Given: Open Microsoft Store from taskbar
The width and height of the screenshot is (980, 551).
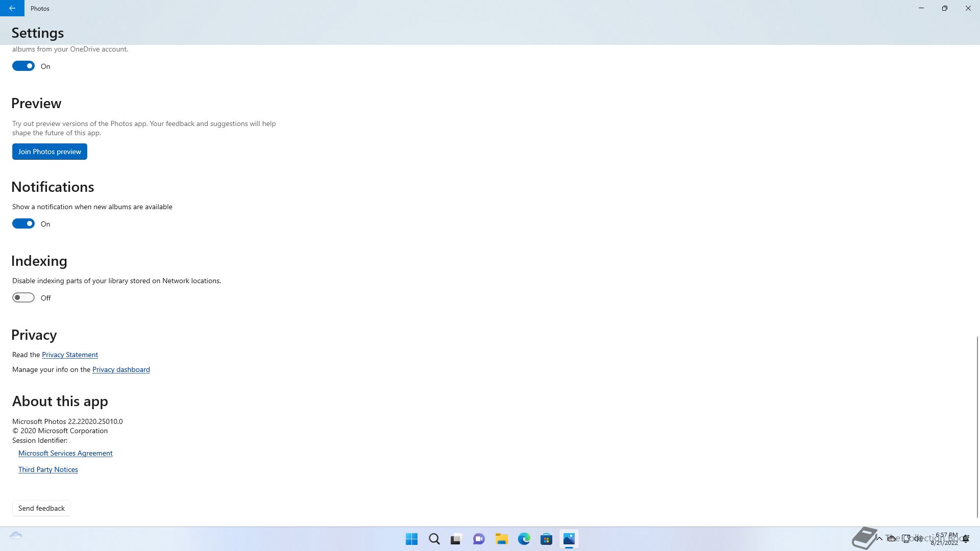Looking at the screenshot, I should click(x=546, y=539).
